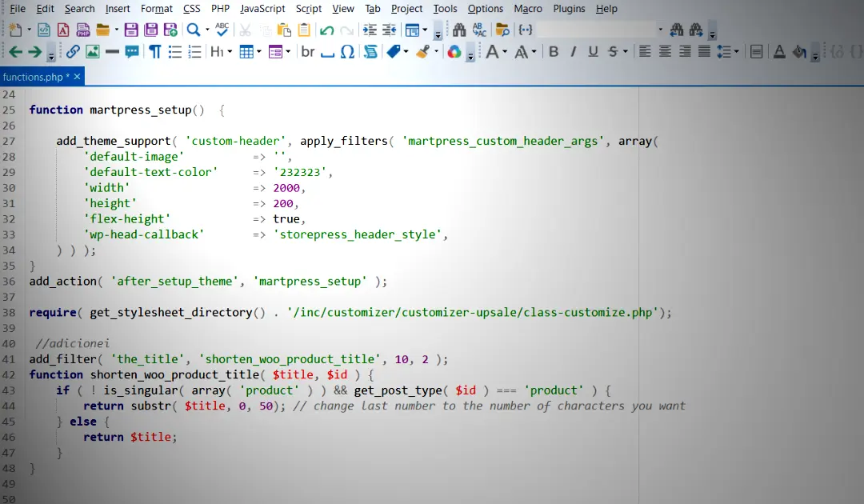Viewport: 864px width, 504px height.
Task: Click the spell check ABC icon
Action: pos(222,30)
